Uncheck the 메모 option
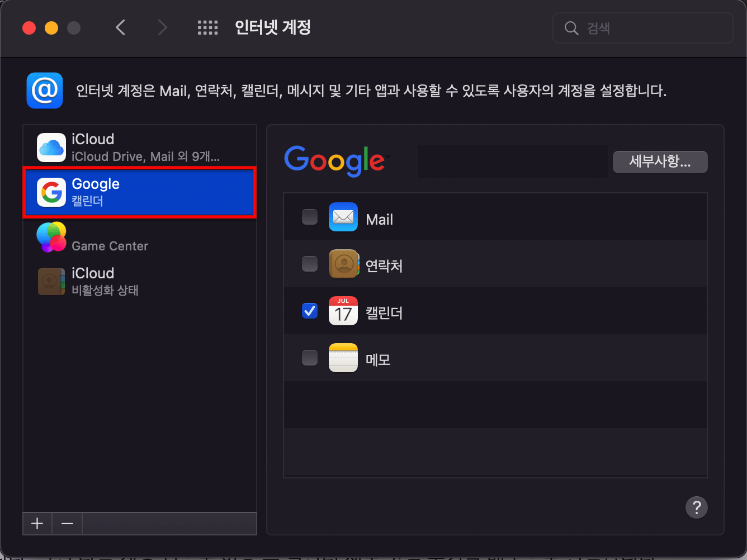 click(x=309, y=358)
